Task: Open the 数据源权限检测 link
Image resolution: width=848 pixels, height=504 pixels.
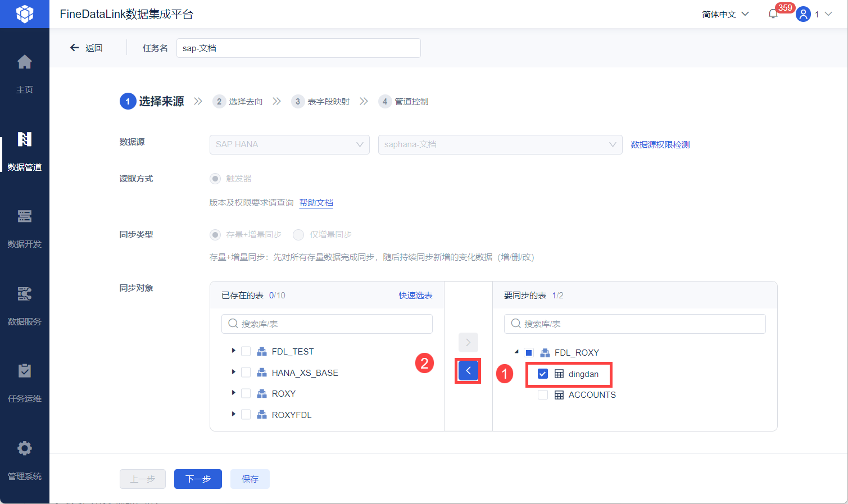Action: coord(660,144)
